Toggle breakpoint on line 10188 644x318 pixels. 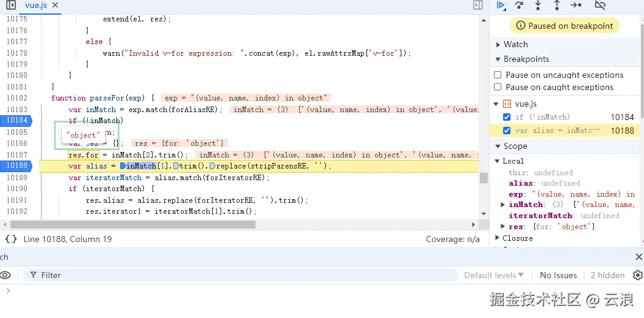(17, 166)
